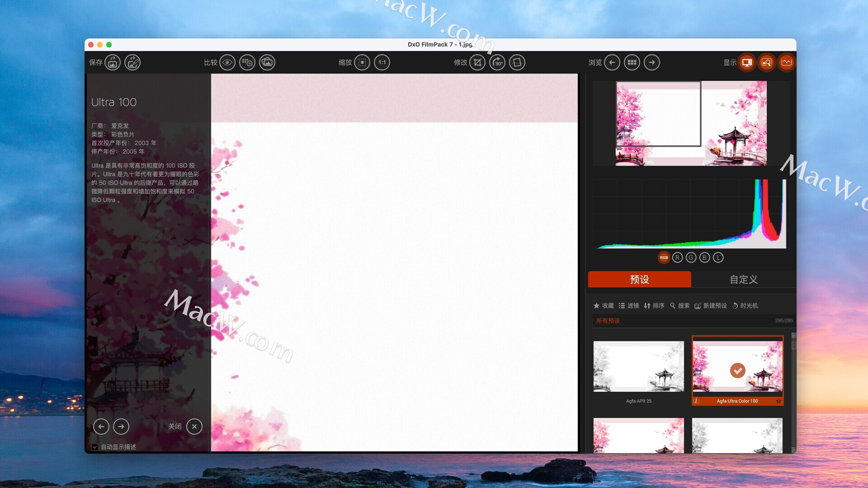Viewport: 868px width, 488px height.
Task: Open the image browser grid
Action: coord(632,62)
